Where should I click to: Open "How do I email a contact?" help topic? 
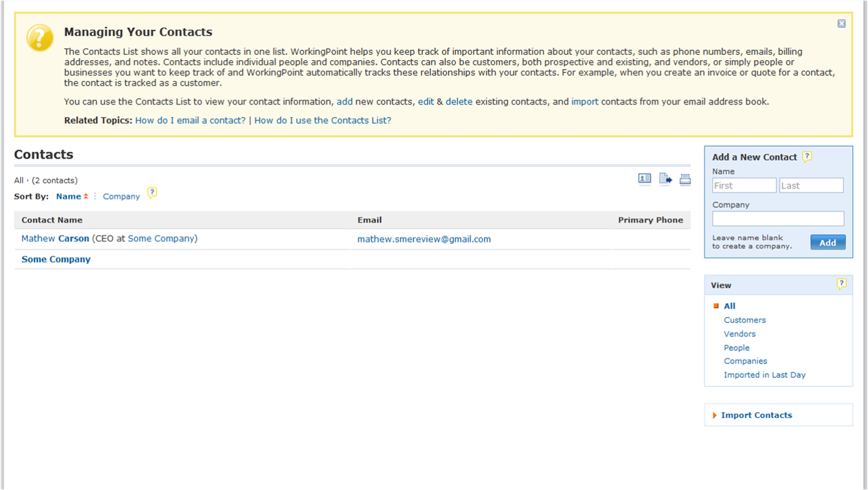190,120
